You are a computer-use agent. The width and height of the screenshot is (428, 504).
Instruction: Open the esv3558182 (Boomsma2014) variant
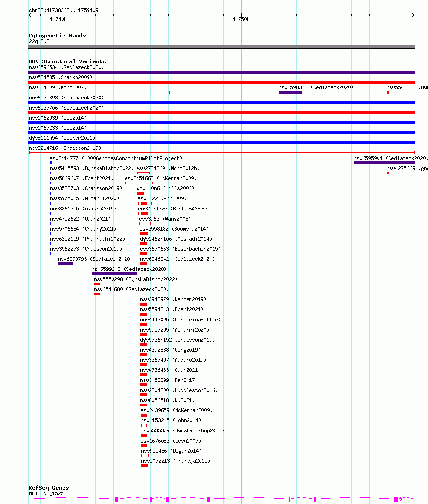(174, 229)
